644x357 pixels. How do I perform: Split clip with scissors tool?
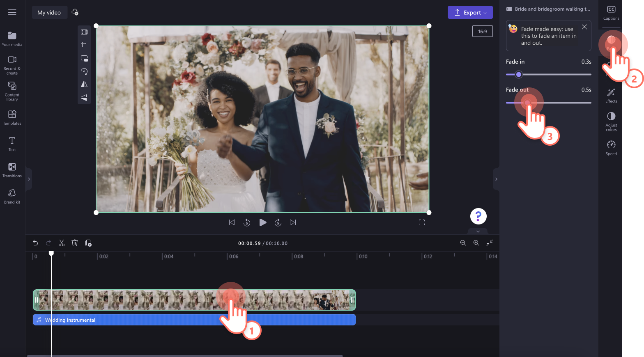62,243
